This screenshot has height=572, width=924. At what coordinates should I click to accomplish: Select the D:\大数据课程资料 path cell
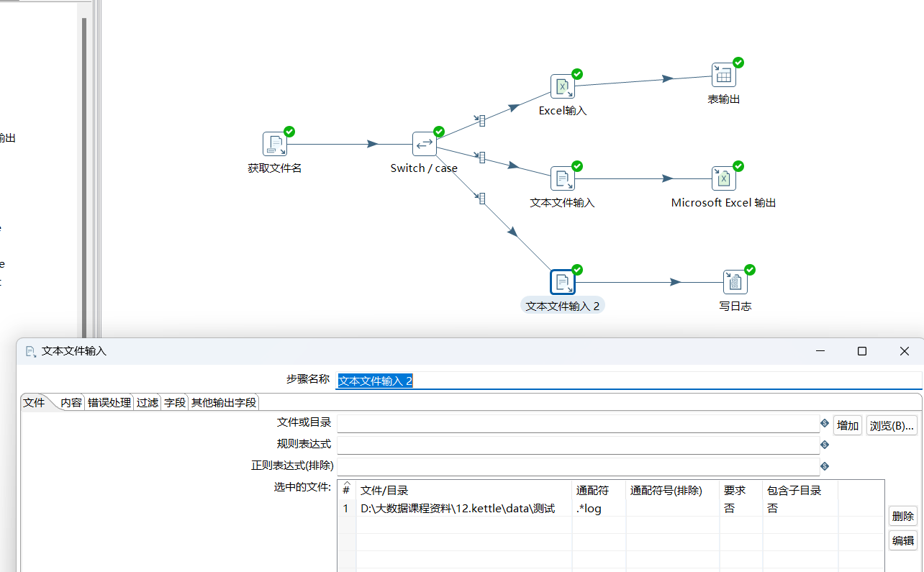464,509
